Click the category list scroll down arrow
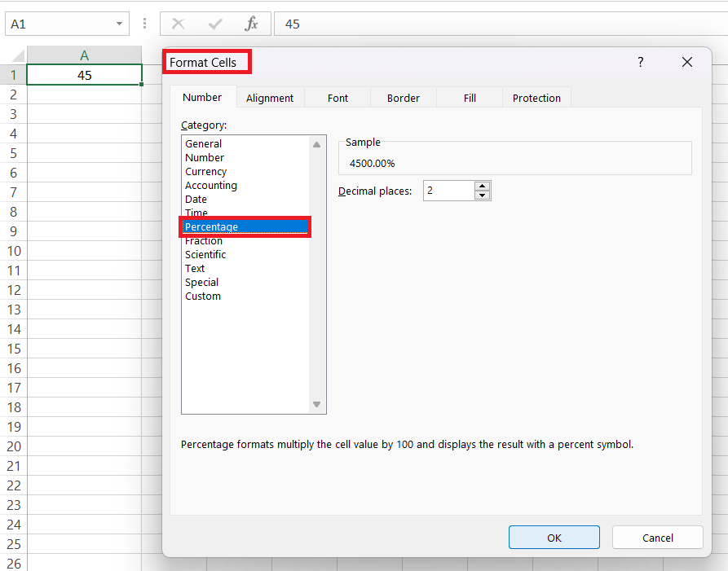The image size is (728, 571). (x=316, y=405)
